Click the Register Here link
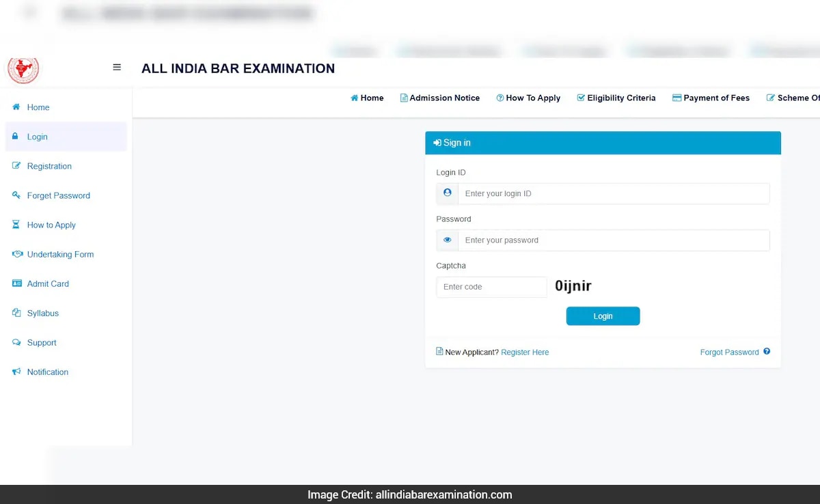The image size is (820, 504). (x=525, y=352)
